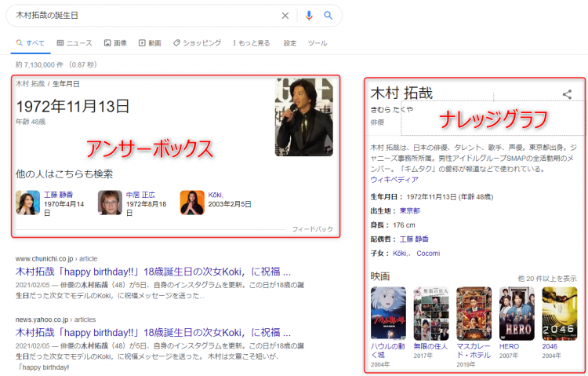Open the ウィキペディア link in the knowledge panel

point(394,180)
